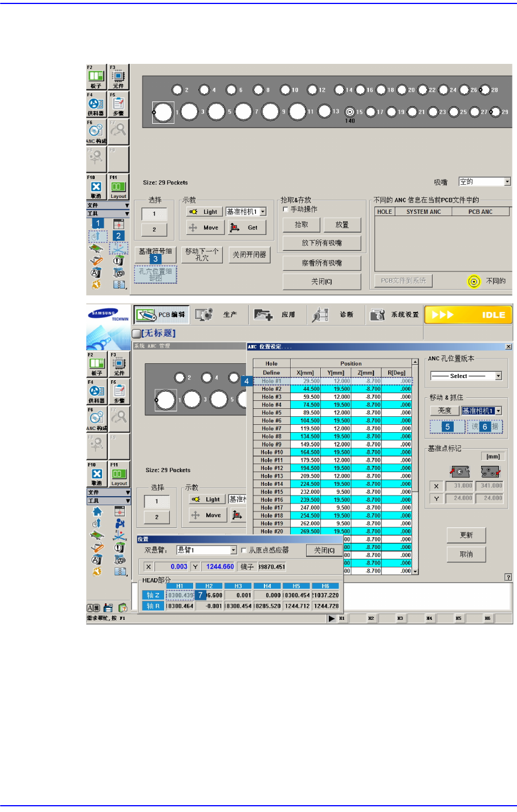The width and height of the screenshot is (517, 812).
Task: Open F4 供料器 feeder icon in lower screenshot
Action: tap(96, 392)
